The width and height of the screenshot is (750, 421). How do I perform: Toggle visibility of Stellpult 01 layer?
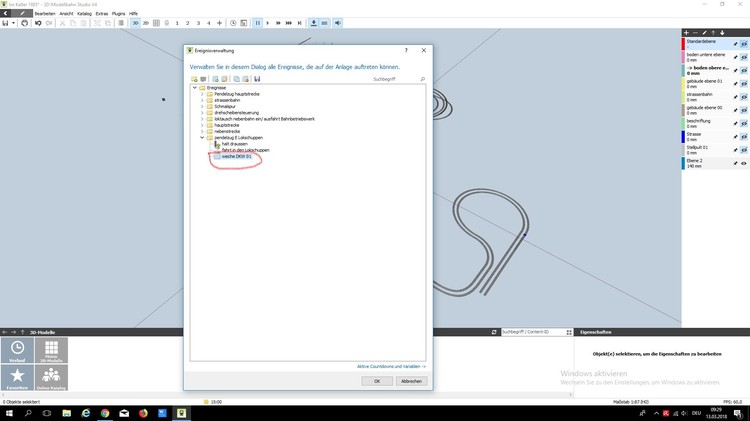coord(744,150)
